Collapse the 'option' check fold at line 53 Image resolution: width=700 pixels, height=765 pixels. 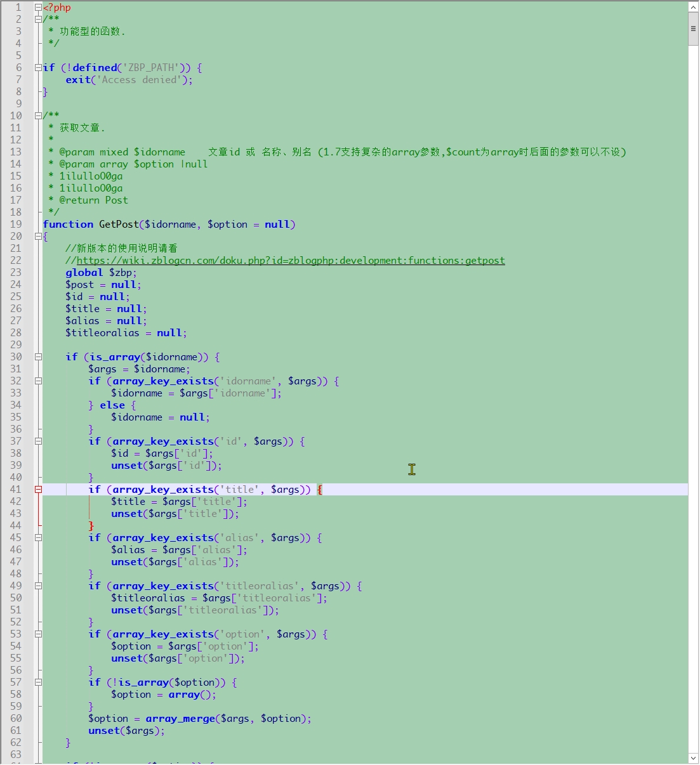click(x=38, y=634)
